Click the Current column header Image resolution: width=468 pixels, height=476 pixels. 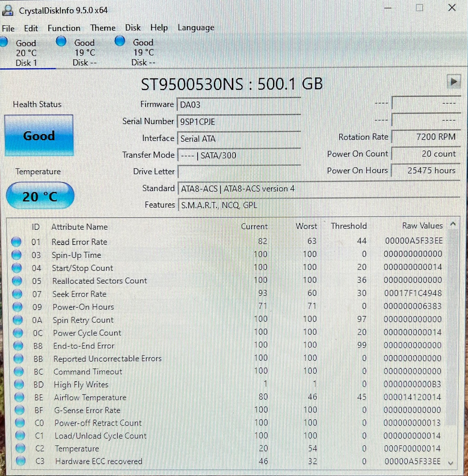tap(254, 226)
